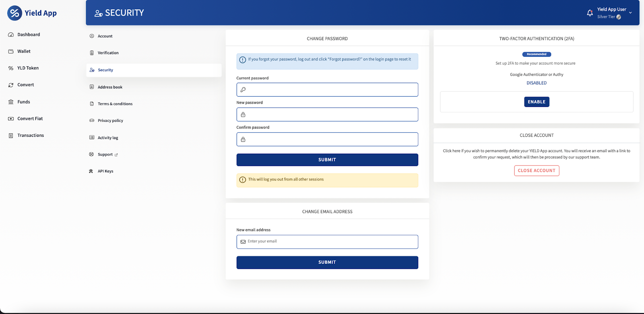Open the Dashboard page
Screen dimensions: 644x314
pos(29,35)
